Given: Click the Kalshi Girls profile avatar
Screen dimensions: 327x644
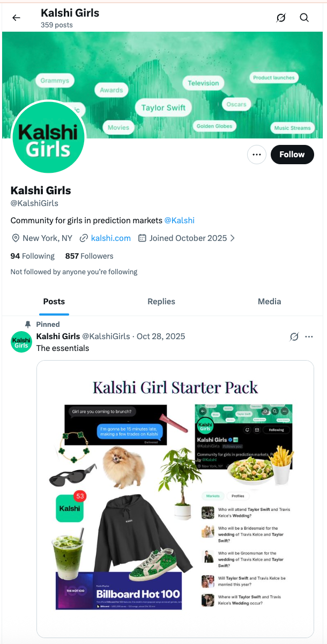Looking at the screenshot, I should point(48,137).
